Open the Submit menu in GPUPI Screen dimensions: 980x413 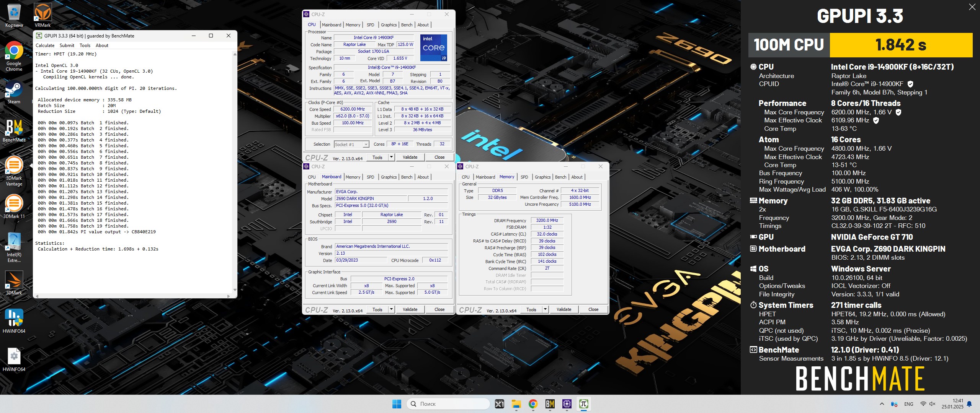pyautogui.click(x=67, y=46)
